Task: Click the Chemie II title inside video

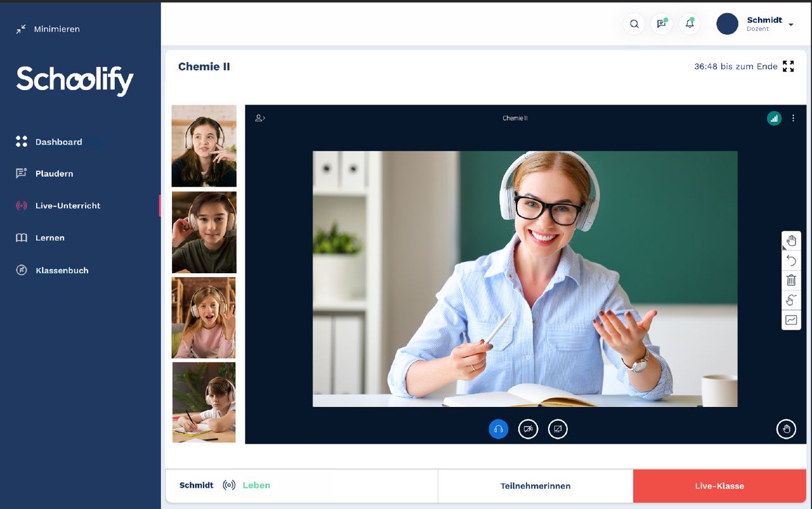Action: 514,119
